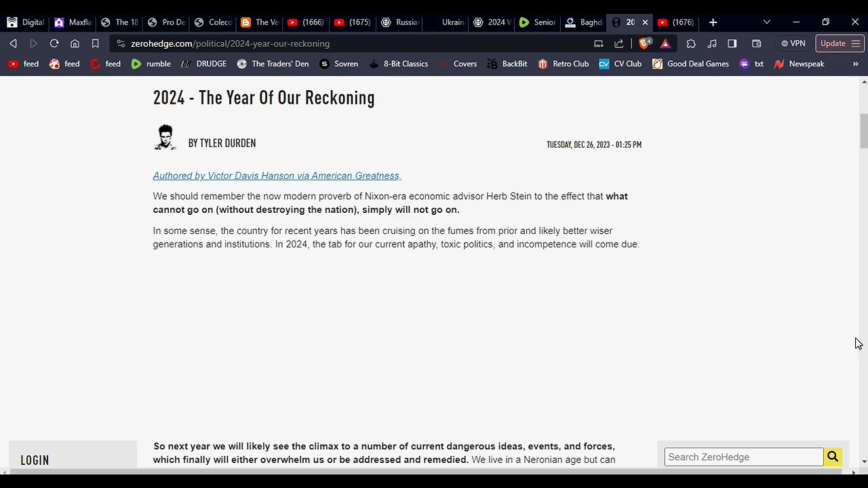Open the music note playlist icon
The width and height of the screenshot is (868, 488).
pos(711,43)
